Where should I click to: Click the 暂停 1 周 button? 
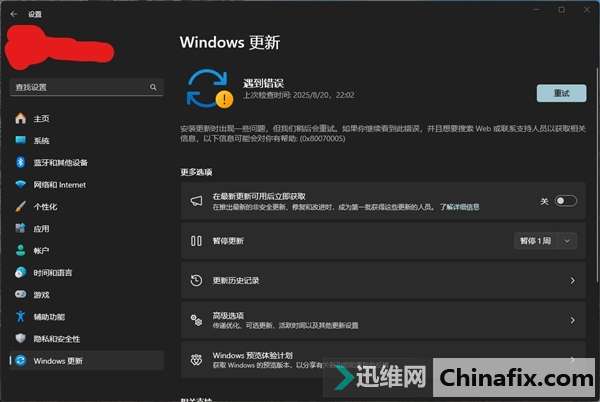coord(535,241)
